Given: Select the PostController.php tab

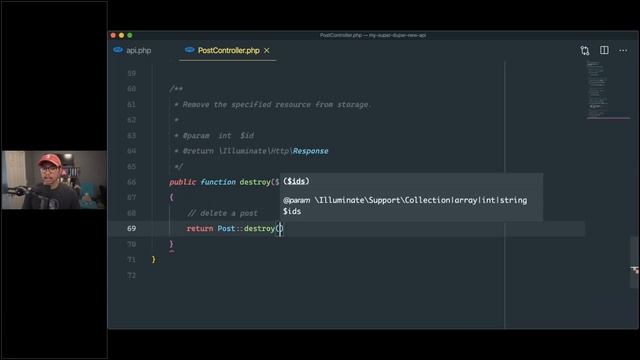Looking at the screenshot, I should click(229, 51).
